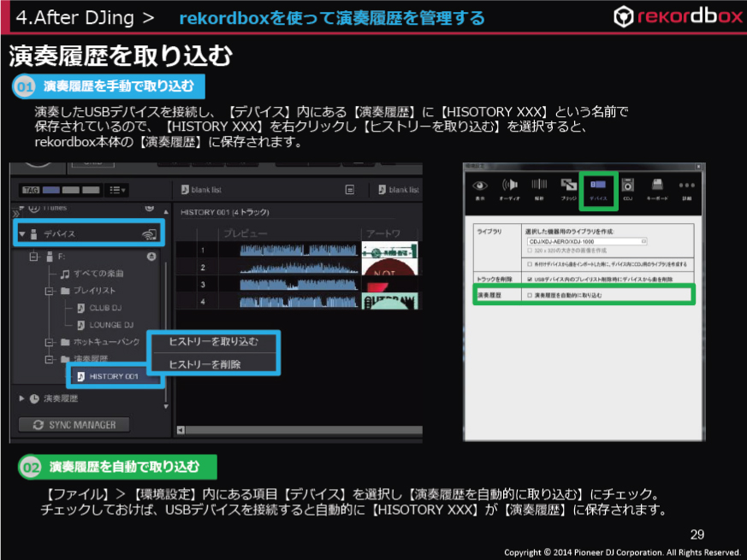Click the artwork thumbnail of track 4

click(x=389, y=302)
